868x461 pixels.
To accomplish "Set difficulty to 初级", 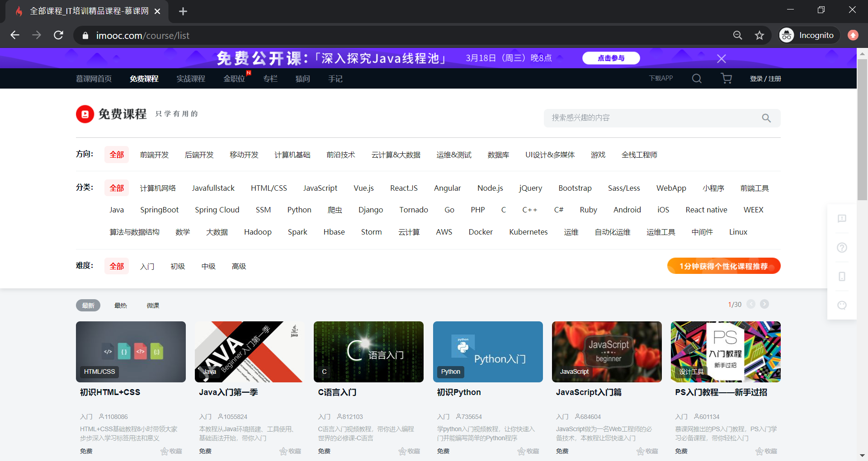I will pyautogui.click(x=178, y=266).
